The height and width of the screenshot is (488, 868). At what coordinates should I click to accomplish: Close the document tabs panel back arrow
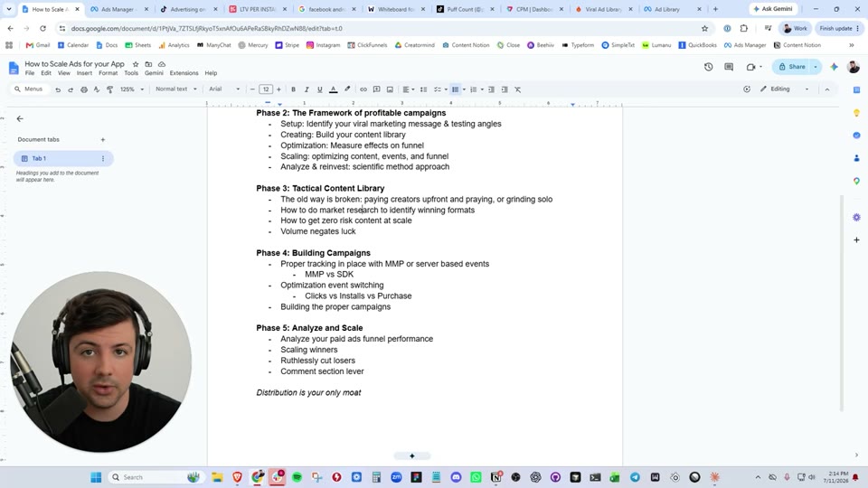tap(20, 119)
